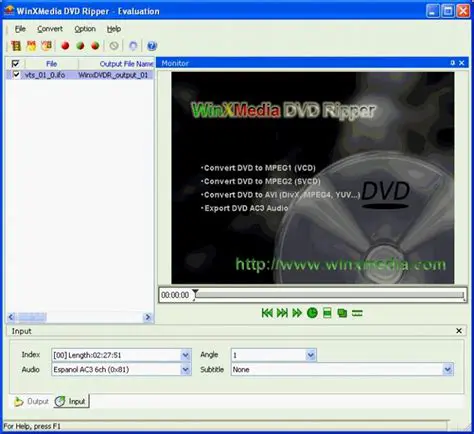Open the Convert menu

click(x=50, y=29)
